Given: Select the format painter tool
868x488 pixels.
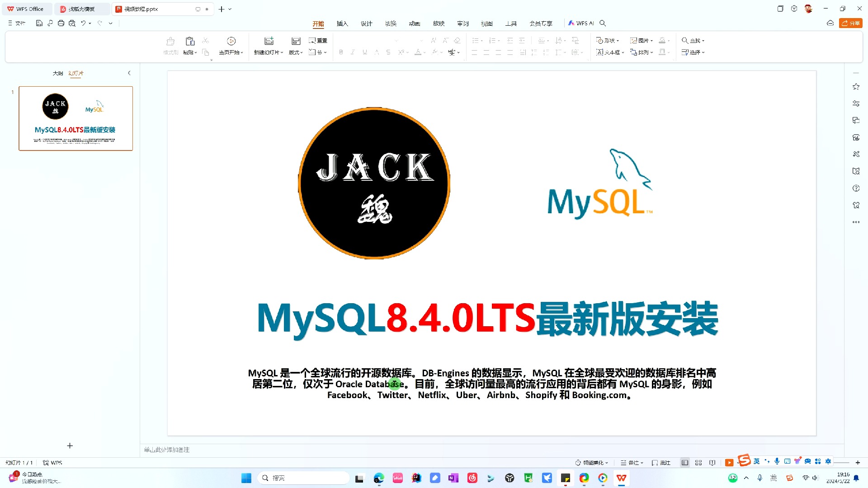Looking at the screenshot, I should [170, 45].
